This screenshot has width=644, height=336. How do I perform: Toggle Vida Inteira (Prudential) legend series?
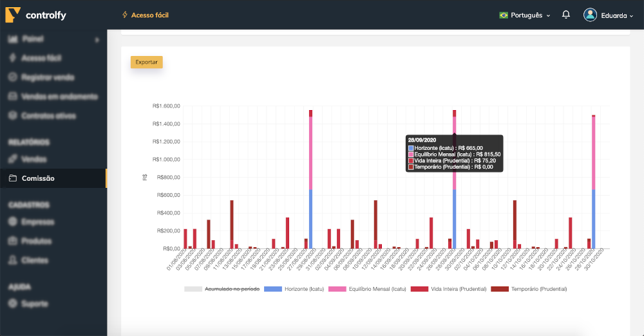pyautogui.click(x=448, y=289)
